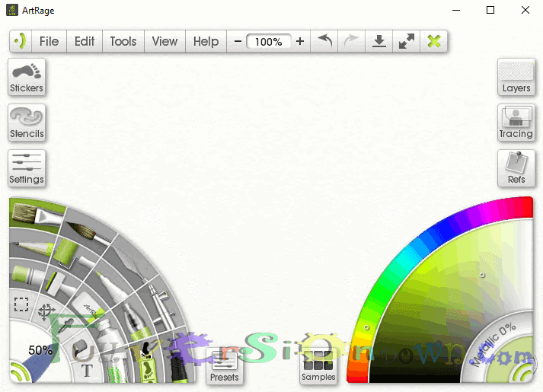Open the Presets panel

(x=225, y=366)
